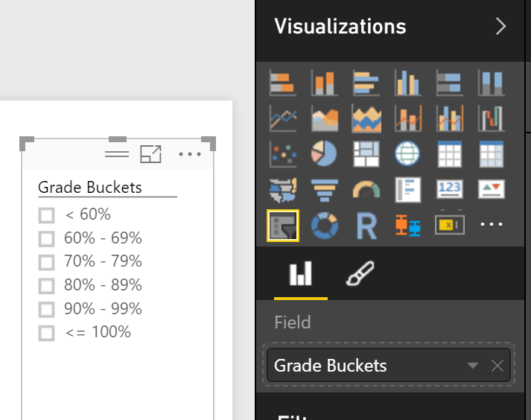Select the Pie chart visualization
This screenshot has width=531, height=420.
[x=324, y=154]
